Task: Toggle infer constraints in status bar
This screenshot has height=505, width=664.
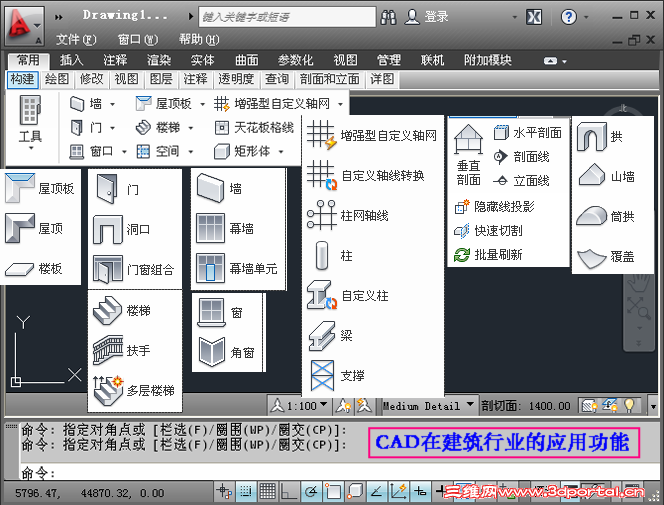Action: pyautogui.click(x=224, y=491)
